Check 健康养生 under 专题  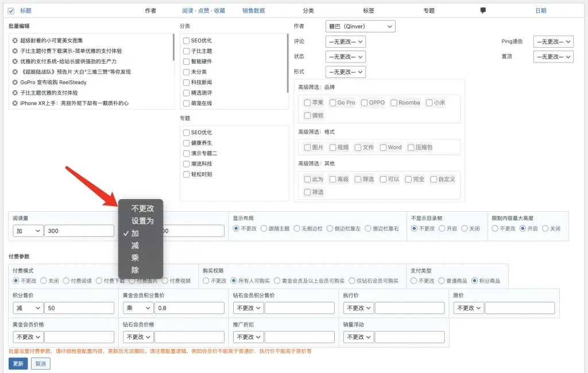[187, 143]
